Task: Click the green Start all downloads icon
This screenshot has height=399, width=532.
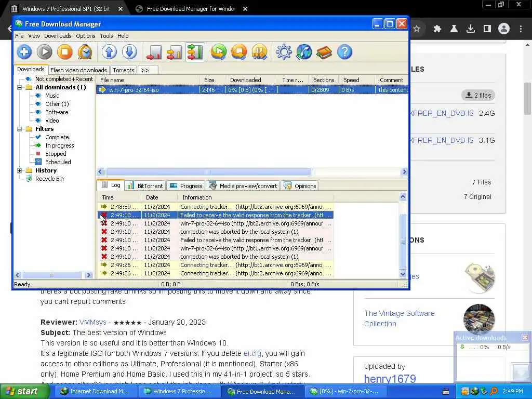Action: [219, 52]
